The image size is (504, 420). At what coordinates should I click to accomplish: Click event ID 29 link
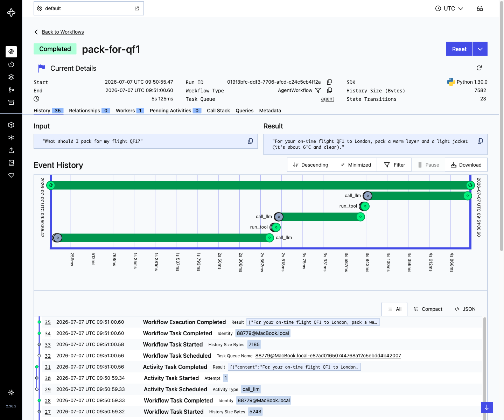click(x=48, y=389)
